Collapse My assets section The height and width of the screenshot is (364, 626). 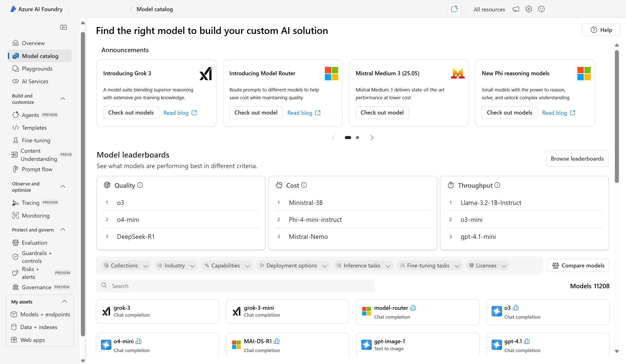(64, 301)
